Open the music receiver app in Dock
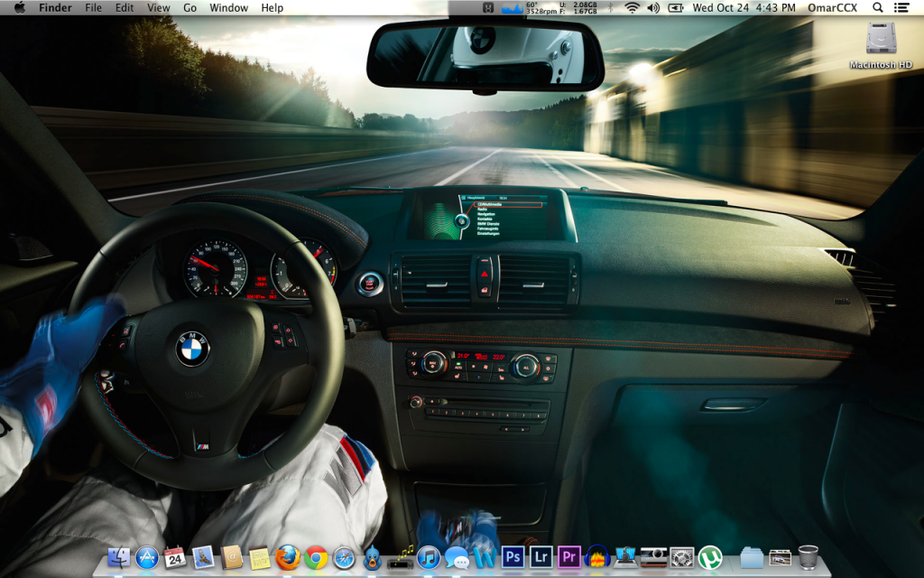924x578 pixels. pyautogui.click(x=400, y=558)
